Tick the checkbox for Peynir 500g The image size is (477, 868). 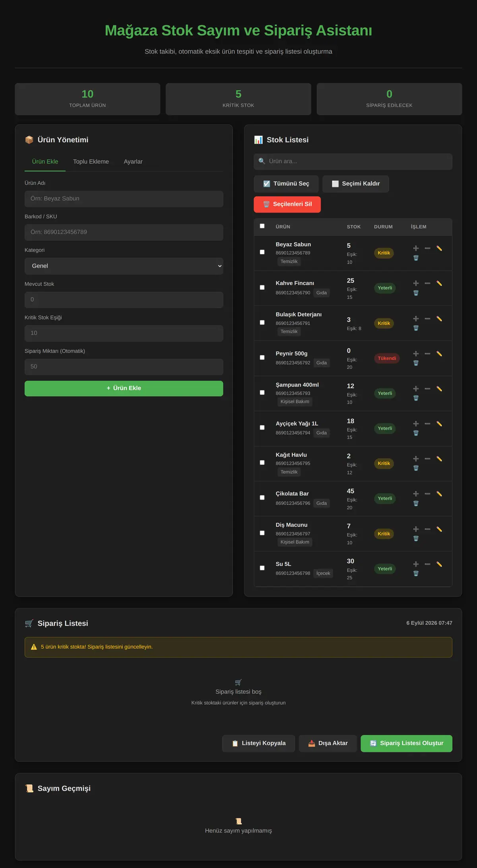(262, 357)
